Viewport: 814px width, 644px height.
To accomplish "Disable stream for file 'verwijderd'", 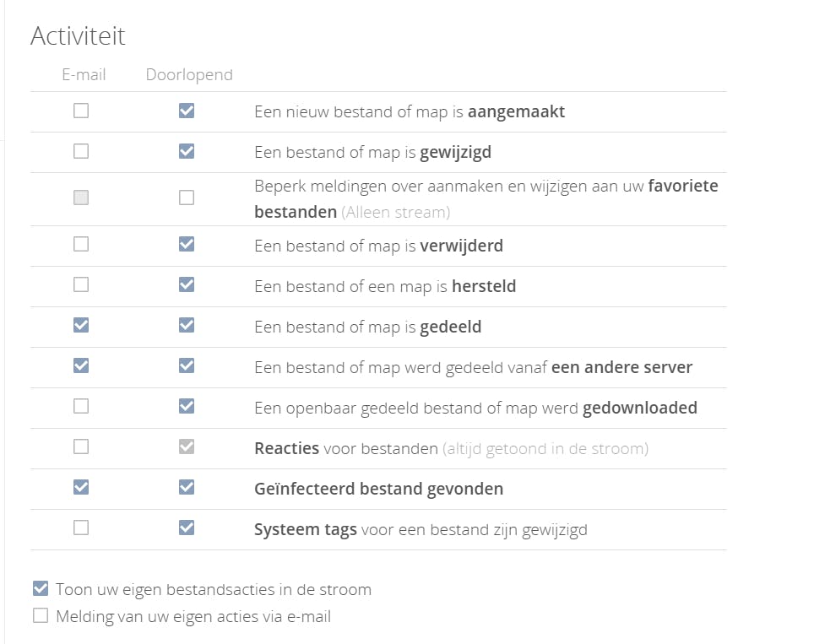I will pos(187,244).
